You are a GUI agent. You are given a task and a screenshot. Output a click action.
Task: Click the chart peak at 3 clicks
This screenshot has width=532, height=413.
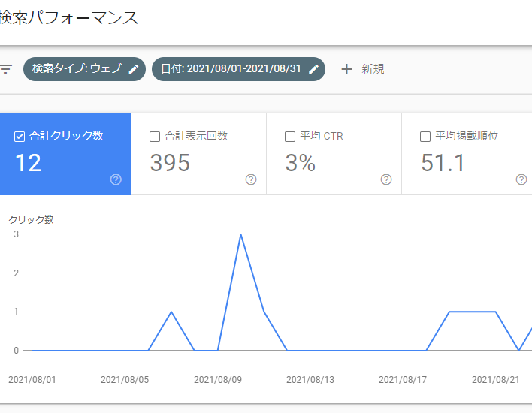(x=240, y=234)
